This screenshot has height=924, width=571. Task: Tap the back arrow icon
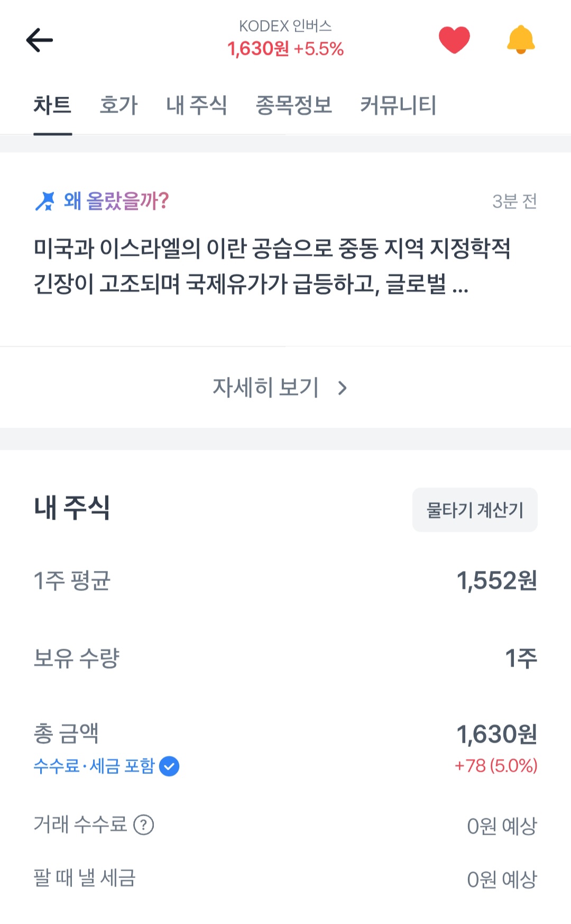coord(40,40)
